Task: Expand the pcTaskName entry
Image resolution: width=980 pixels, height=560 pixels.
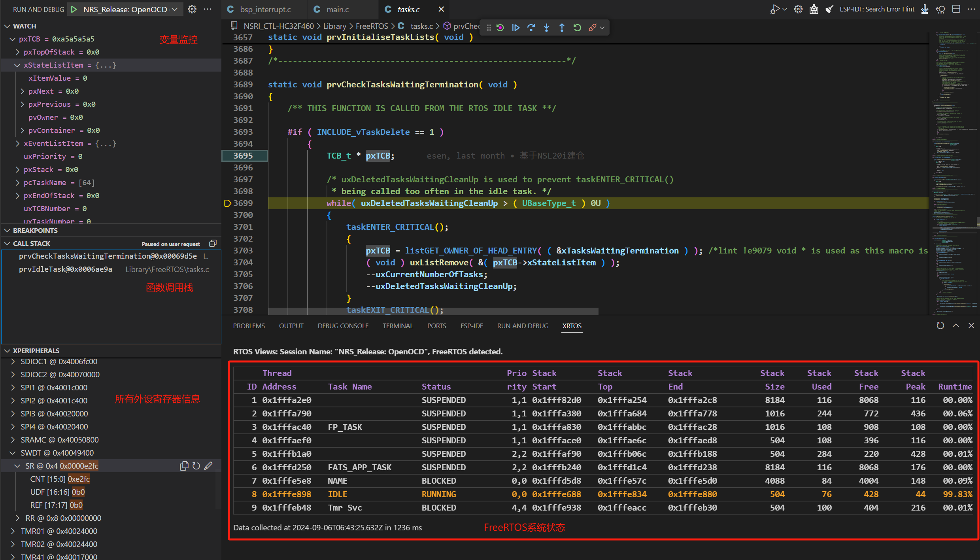Action: [x=17, y=183]
